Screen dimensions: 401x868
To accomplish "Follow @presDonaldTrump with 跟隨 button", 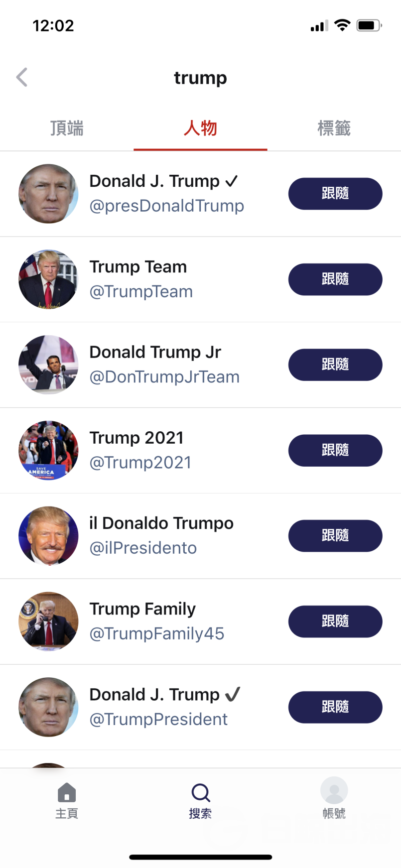I will click(x=335, y=194).
